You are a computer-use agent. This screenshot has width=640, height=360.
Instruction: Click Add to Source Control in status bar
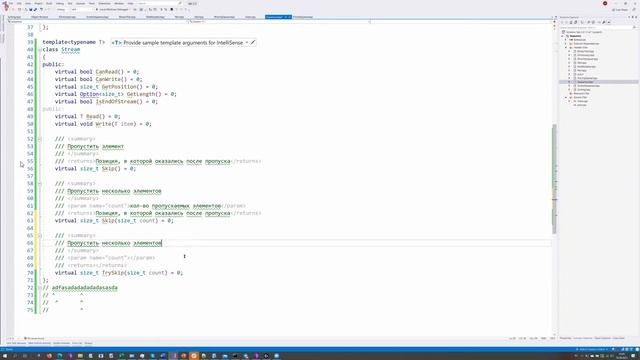click(x=593, y=349)
